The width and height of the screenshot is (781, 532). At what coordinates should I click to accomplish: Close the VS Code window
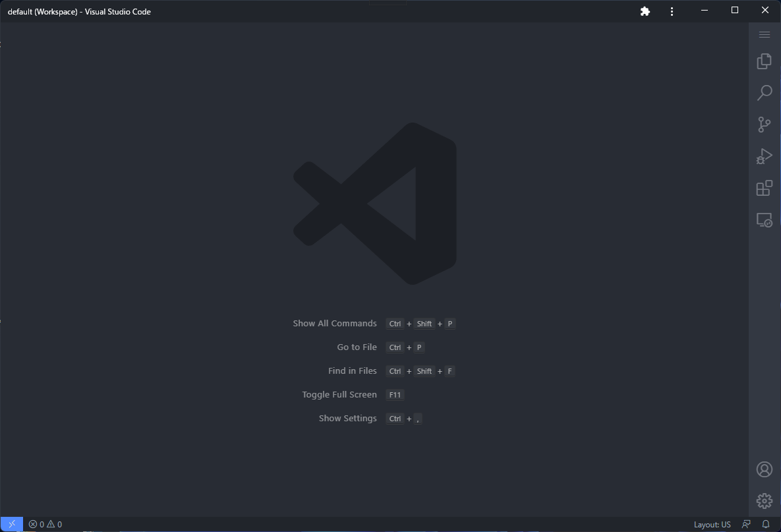(x=765, y=11)
